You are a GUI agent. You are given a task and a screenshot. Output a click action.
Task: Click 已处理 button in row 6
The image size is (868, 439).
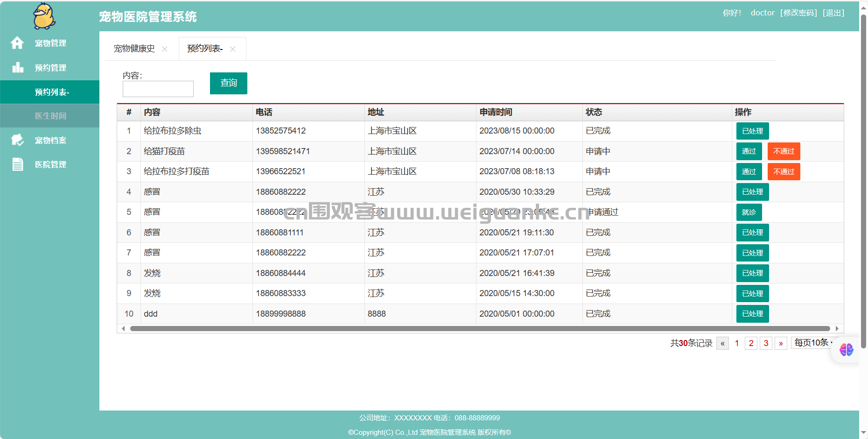pyautogui.click(x=753, y=233)
